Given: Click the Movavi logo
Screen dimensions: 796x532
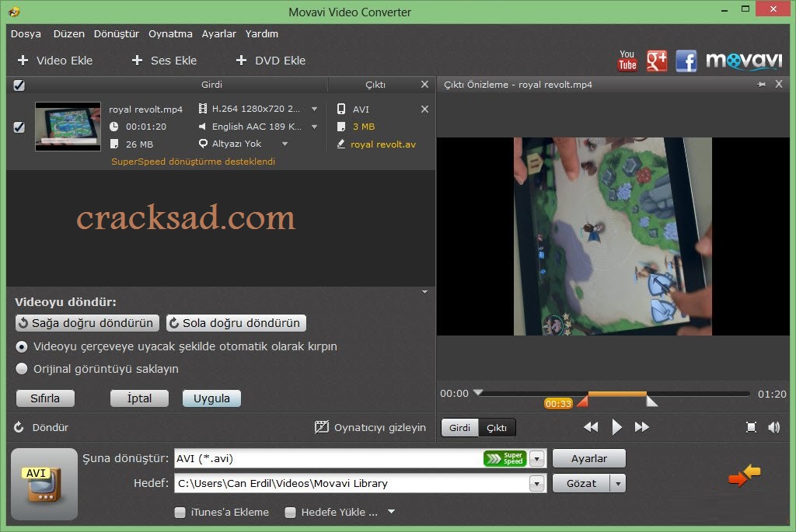Looking at the screenshot, I should (x=744, y=61).
